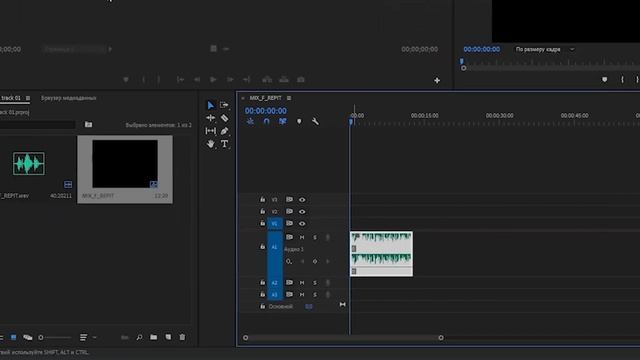Hide video track V2 output eye
Screen dimensions: 640x360
tap(302, 211)
